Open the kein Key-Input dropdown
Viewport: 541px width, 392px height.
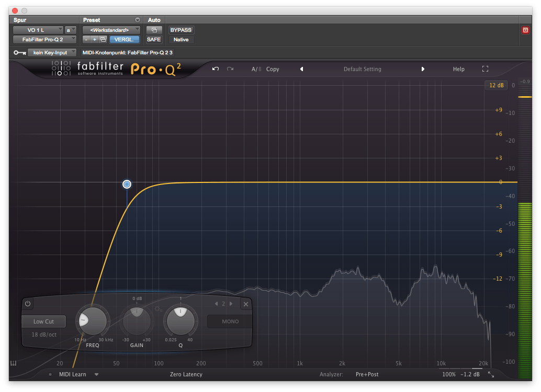coord(52,53)
